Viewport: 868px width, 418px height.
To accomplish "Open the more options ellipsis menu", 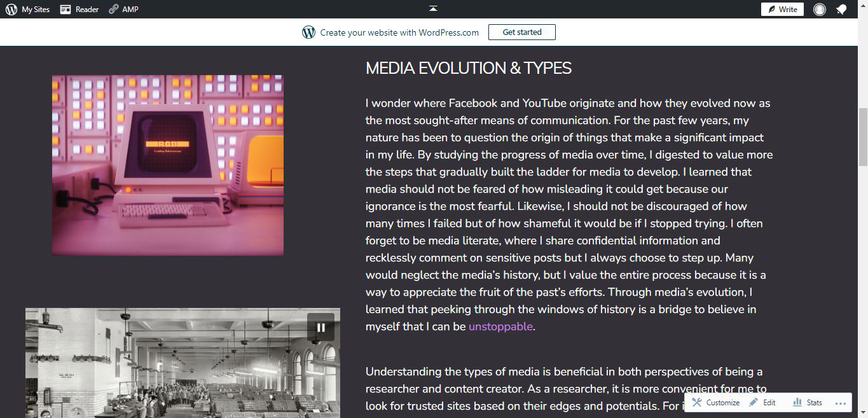I will tap(841, 403).
